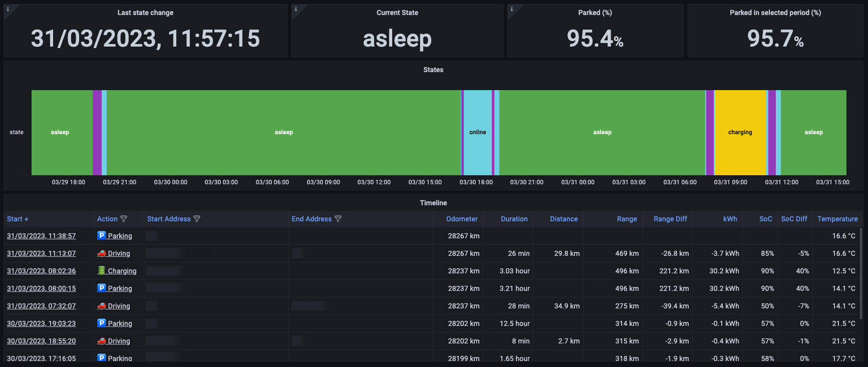Click battery charging icon in 08:02:36 row
Viewport: 868px width, 367px height.
[x=102, y=270]
